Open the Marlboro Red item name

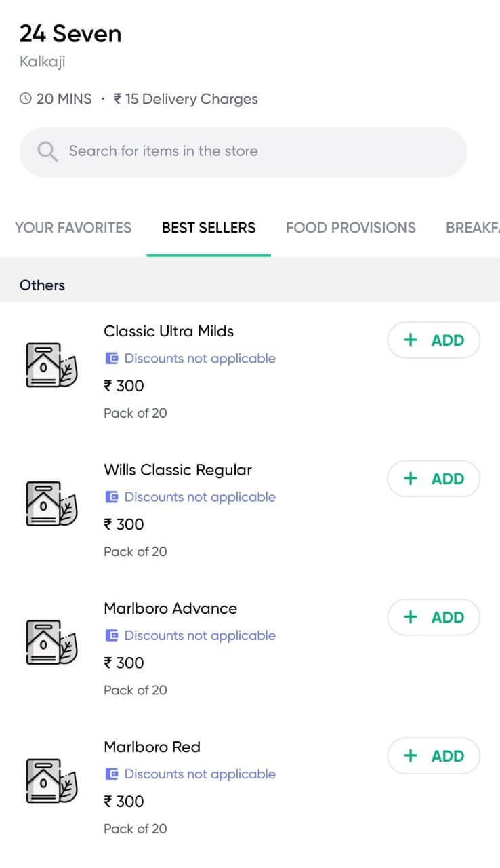click(152, 747)
